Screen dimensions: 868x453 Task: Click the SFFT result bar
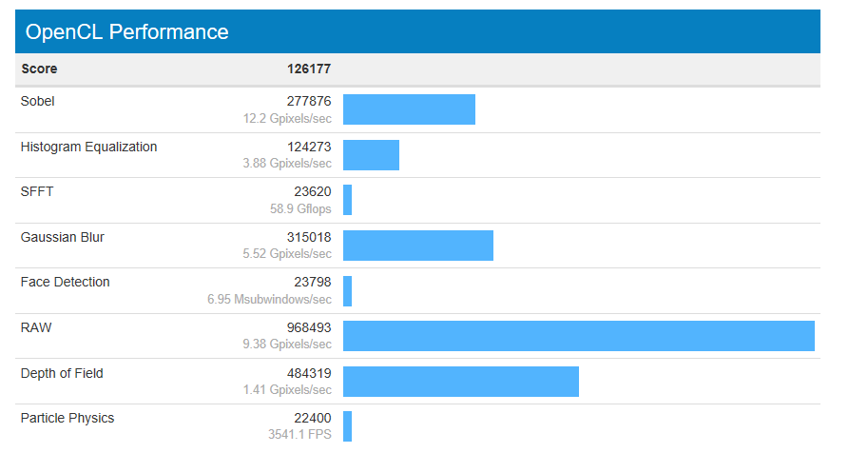click(x=348, y=200)
